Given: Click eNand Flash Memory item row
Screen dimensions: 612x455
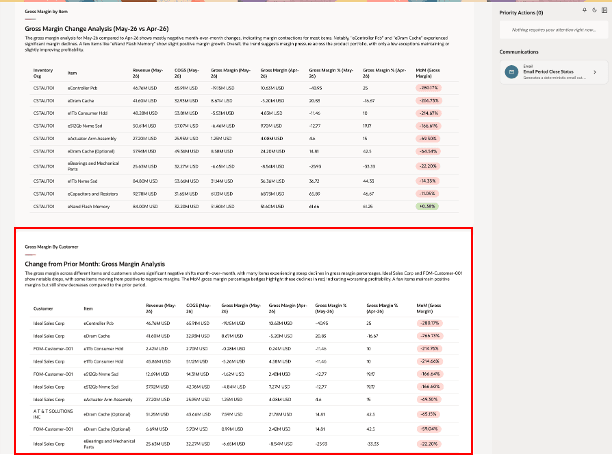Looking at the screenshot, I should coord(89,206).
